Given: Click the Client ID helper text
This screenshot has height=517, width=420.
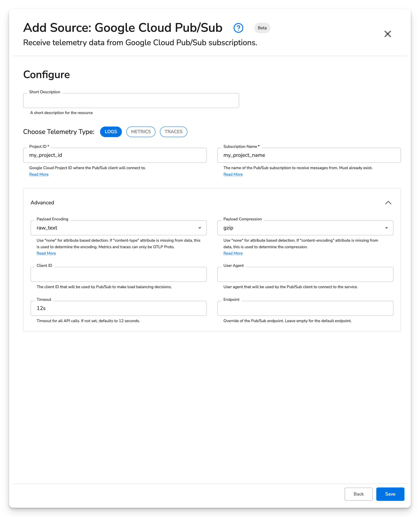Looking at the screenshot, I should point(104,287).
